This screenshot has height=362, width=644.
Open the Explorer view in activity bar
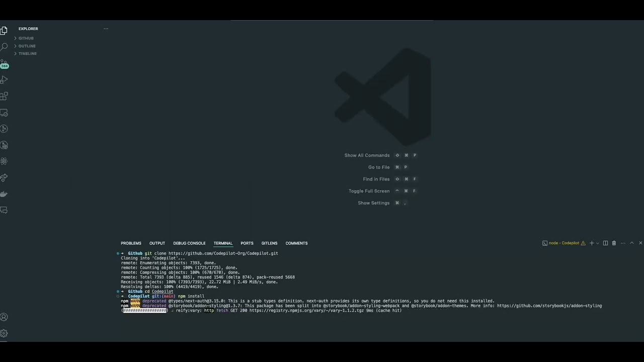4,30
